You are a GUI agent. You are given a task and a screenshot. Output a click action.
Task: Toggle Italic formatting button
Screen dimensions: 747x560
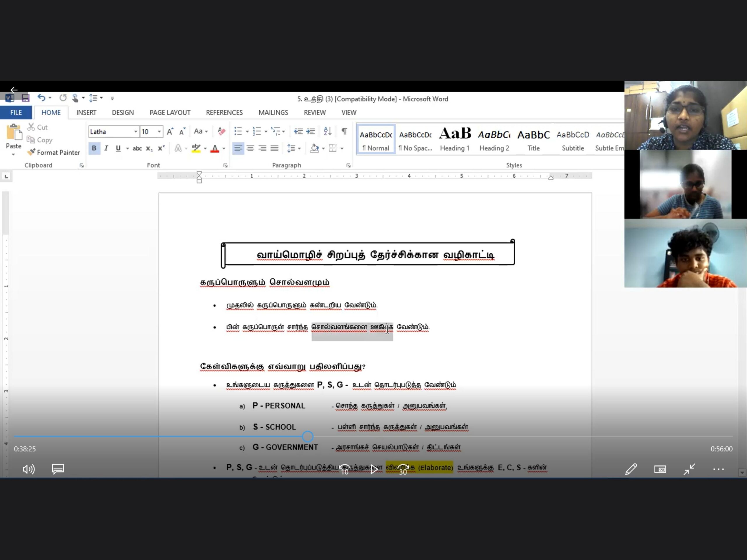click(x=106, y=148)
